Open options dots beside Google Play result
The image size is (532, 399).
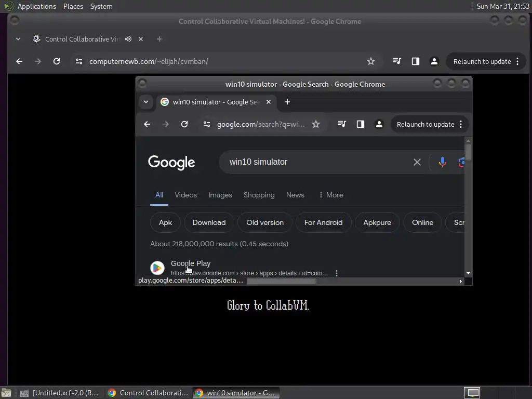point(337,273)
